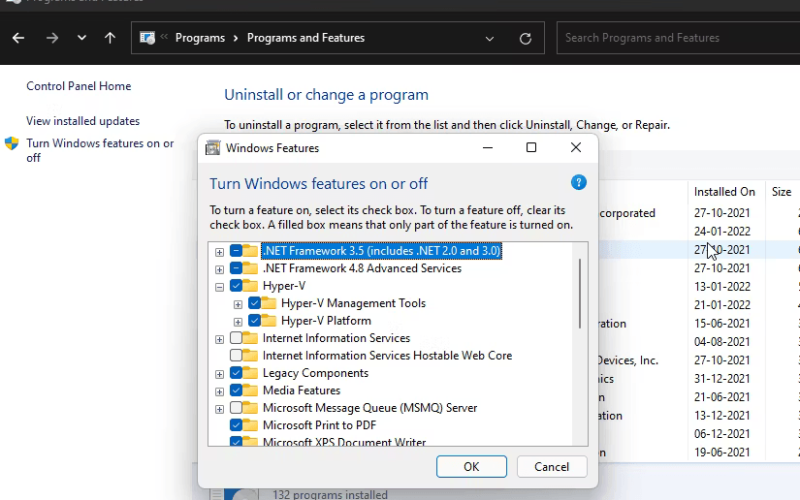Sort by Installed On column header

[x=724, y=192]
